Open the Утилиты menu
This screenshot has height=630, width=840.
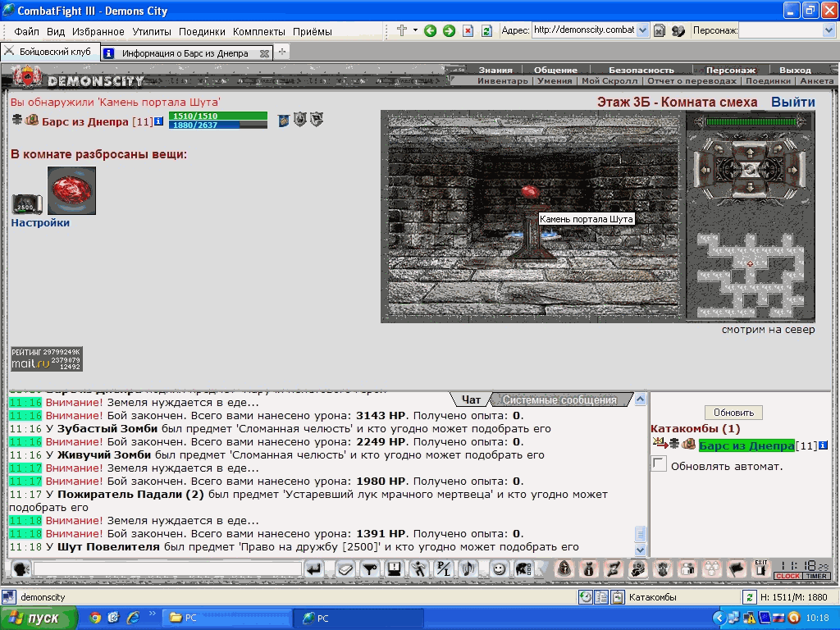click(152, 32)
